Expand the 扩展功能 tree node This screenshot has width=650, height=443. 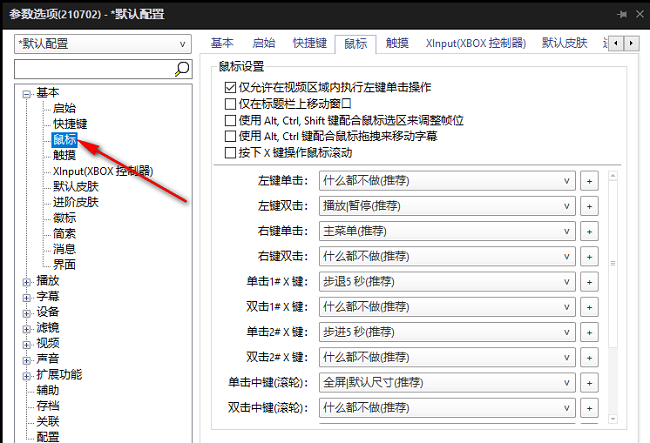(x=27, y=376)
